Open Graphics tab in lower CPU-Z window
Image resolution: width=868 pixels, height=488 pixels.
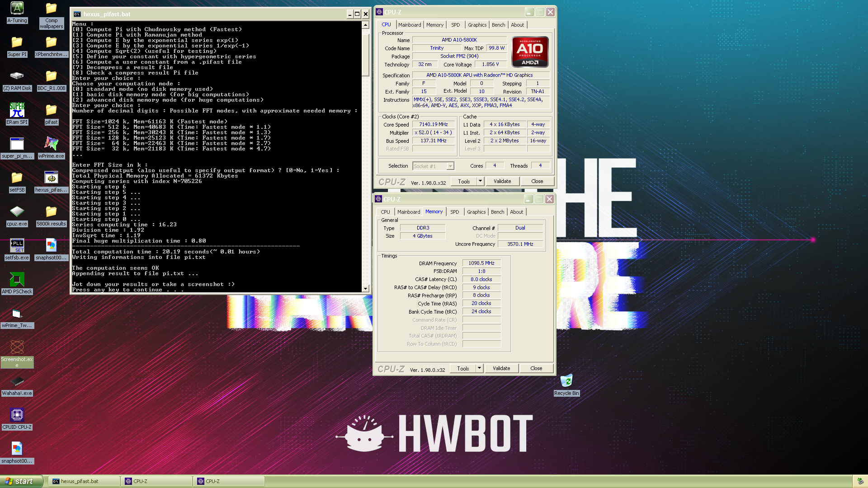coord(476,212)
